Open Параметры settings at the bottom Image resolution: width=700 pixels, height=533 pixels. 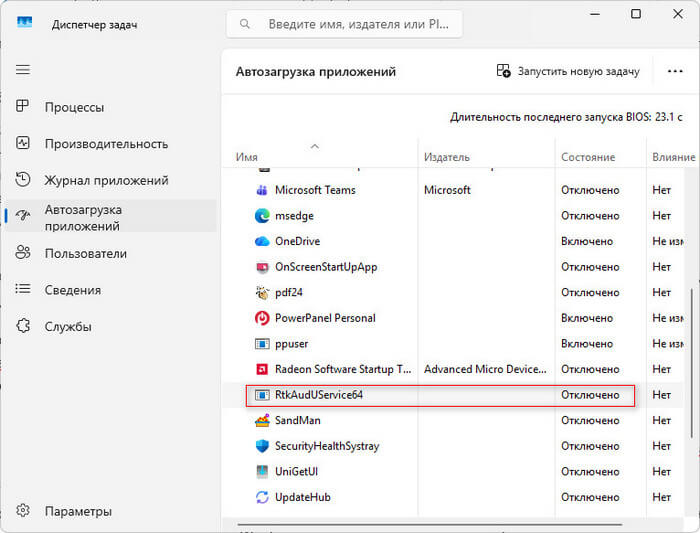78,511
